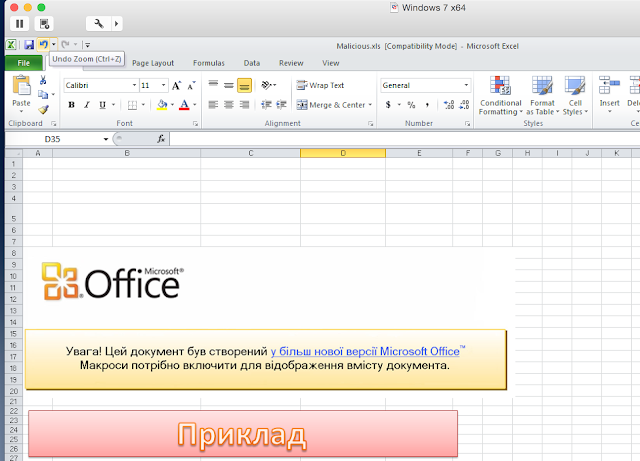Increase font size with the large A icon
Image resolution: width=640 pixels, height=461 pixels.
[x=176, y=85]
